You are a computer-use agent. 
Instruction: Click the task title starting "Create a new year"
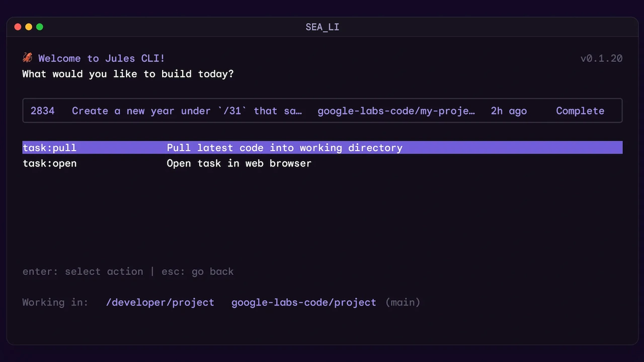[x=187, y=111]
